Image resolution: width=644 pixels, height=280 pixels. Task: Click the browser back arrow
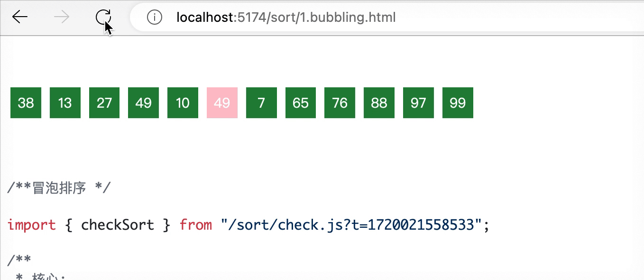(x=19, y=17)
